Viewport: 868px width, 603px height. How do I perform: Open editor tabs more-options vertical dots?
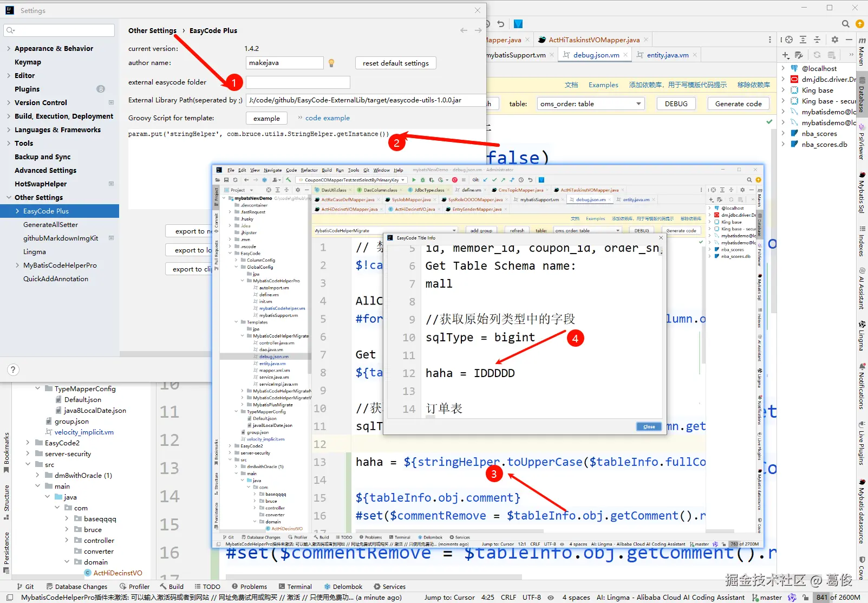(x=769, y=40)
